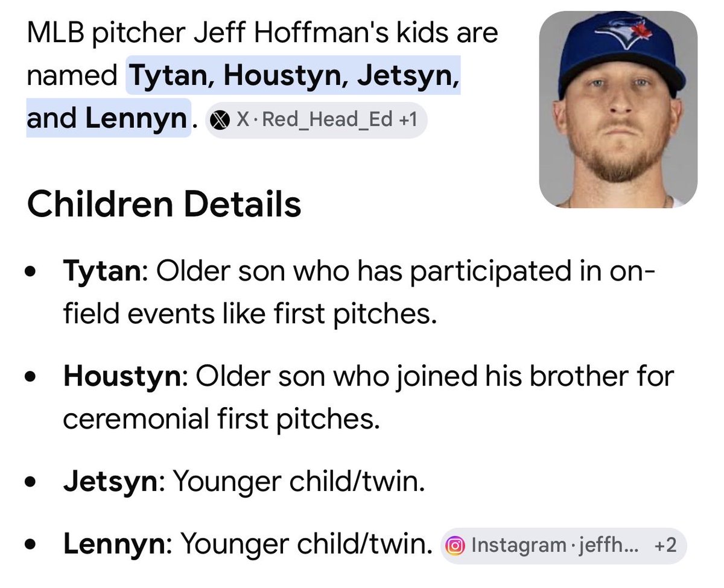Click the text 'MLB pitcher Jeff Hoffman's kids are'
The height and width of the screenshot is (588, 724).
(263, 33)
